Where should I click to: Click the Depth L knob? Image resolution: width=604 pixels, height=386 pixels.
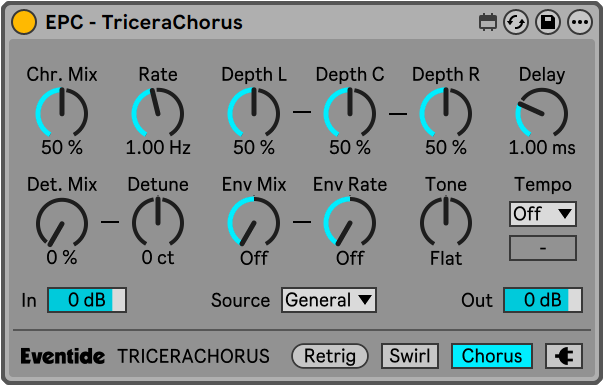[x=254, y=113]
